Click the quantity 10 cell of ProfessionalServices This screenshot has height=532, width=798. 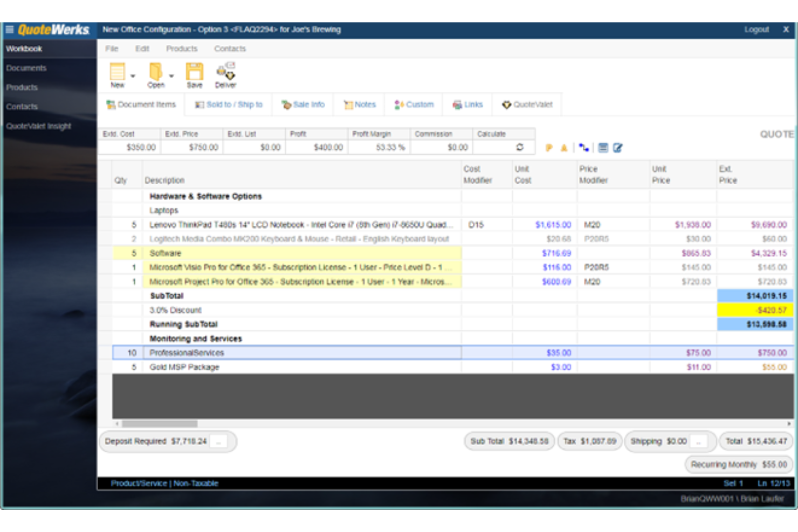[x=128, y=353]
